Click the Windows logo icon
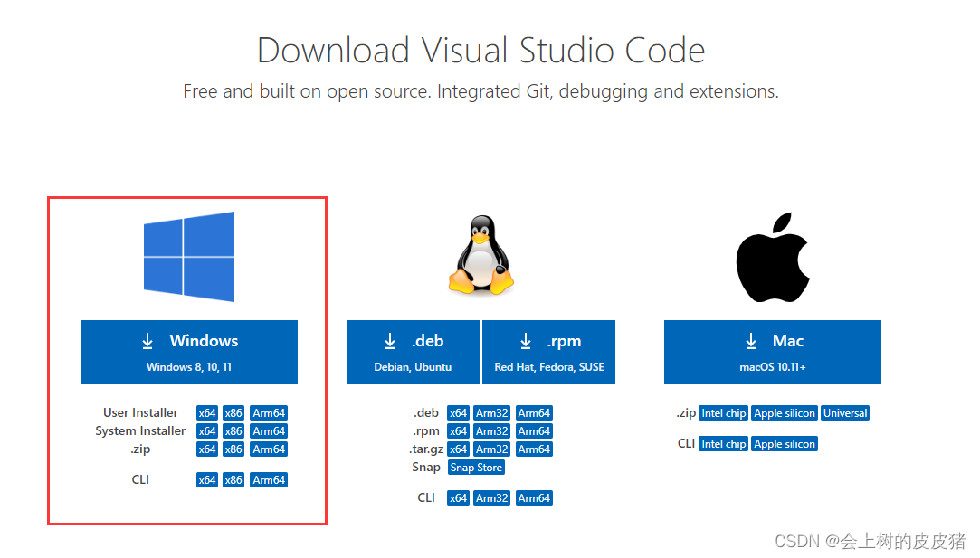Viewport: 980px width, 558px height. 189,257
